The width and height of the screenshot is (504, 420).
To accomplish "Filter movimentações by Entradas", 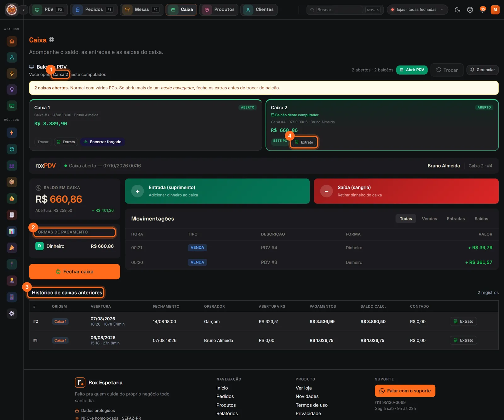I will coord(456,219).
